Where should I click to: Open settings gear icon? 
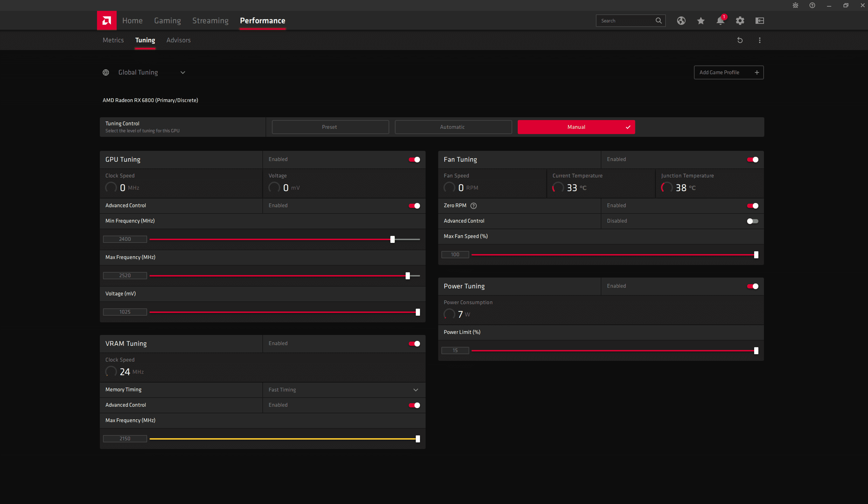(740, 21)
